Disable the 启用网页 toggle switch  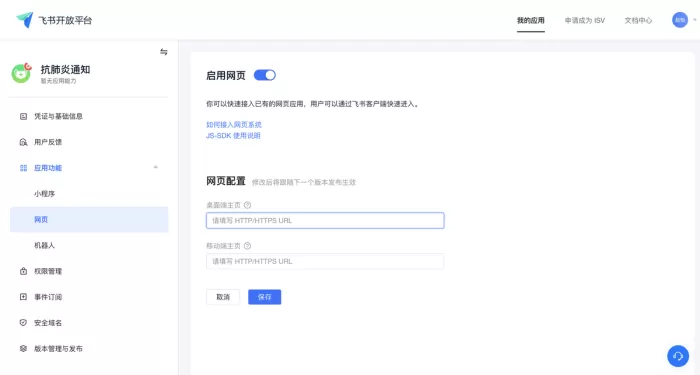point(265,75)
